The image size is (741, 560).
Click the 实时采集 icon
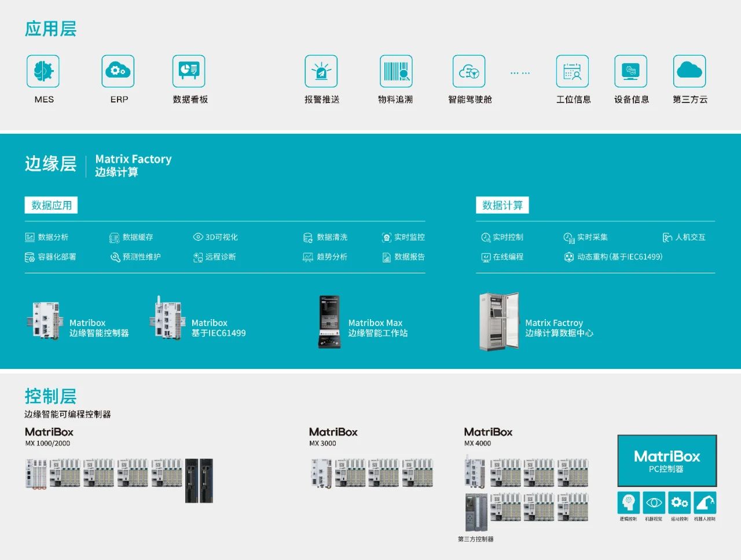tap(569, 237)
